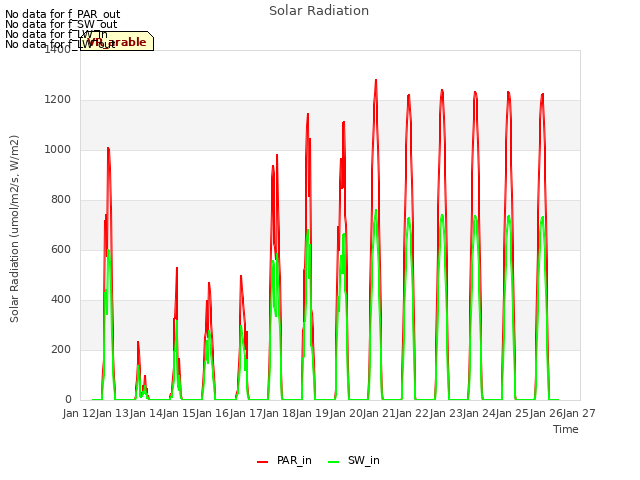Click the Jan 13 small PAR_in peak
Viewport: 640px width, 480px height.
138,342
